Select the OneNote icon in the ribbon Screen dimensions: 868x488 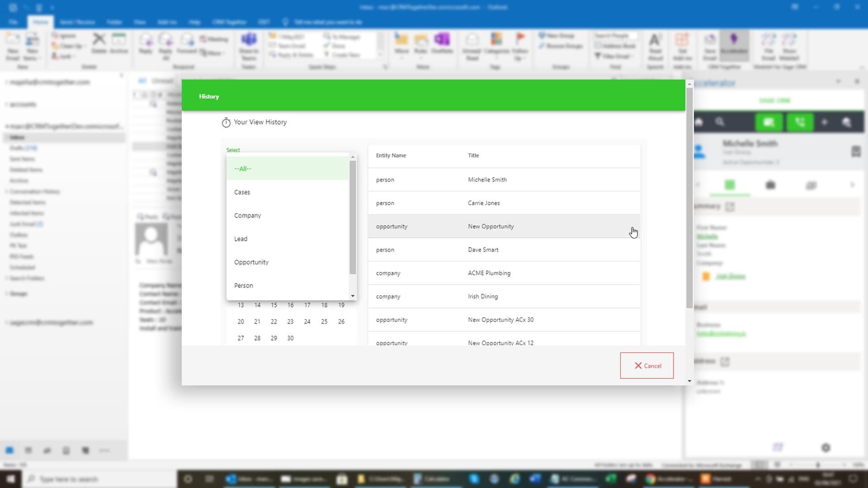click(442, 43)
